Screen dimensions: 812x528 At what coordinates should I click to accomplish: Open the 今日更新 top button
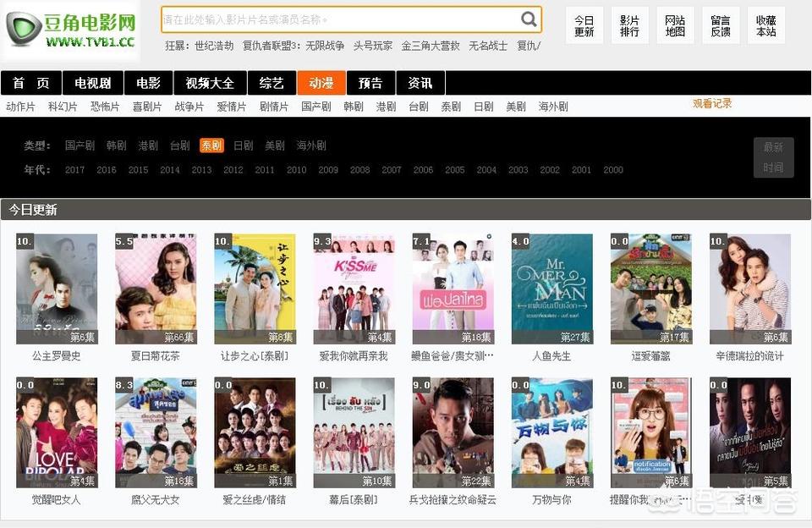584,25
